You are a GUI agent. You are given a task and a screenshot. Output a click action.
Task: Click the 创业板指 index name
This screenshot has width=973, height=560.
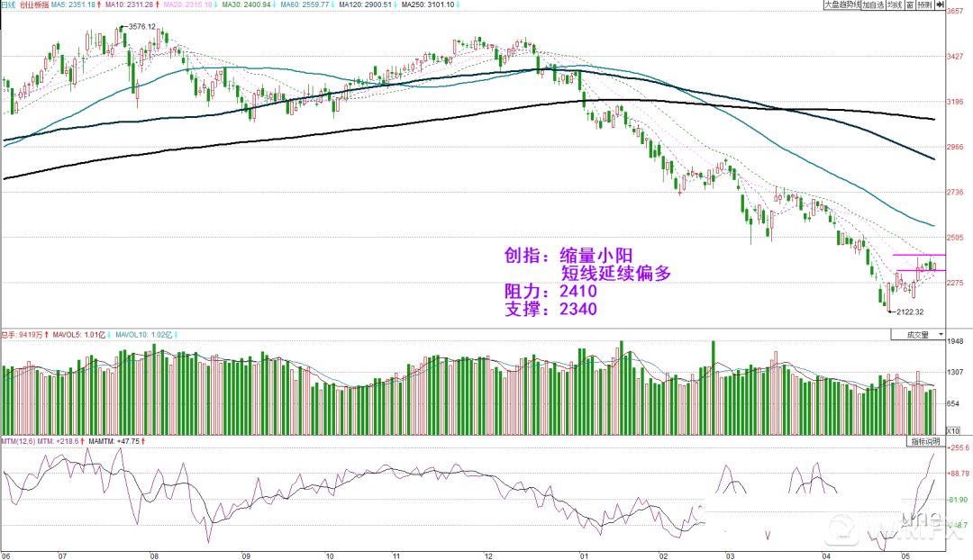[36, 5]
